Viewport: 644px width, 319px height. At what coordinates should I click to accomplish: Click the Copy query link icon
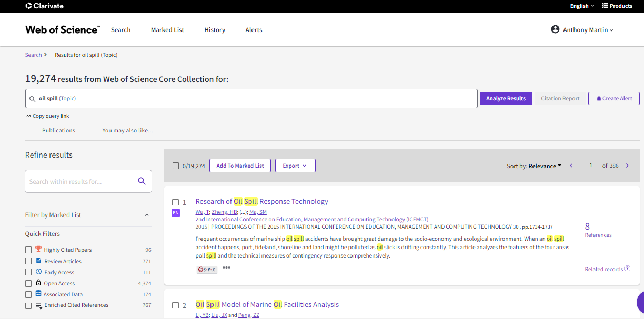tap(28, 116)
